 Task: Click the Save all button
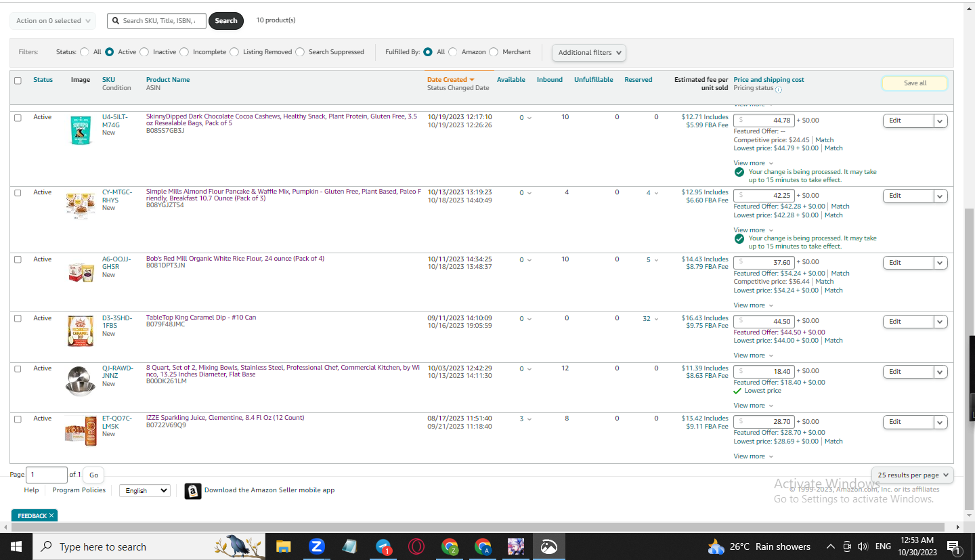(x=915, y=83)
